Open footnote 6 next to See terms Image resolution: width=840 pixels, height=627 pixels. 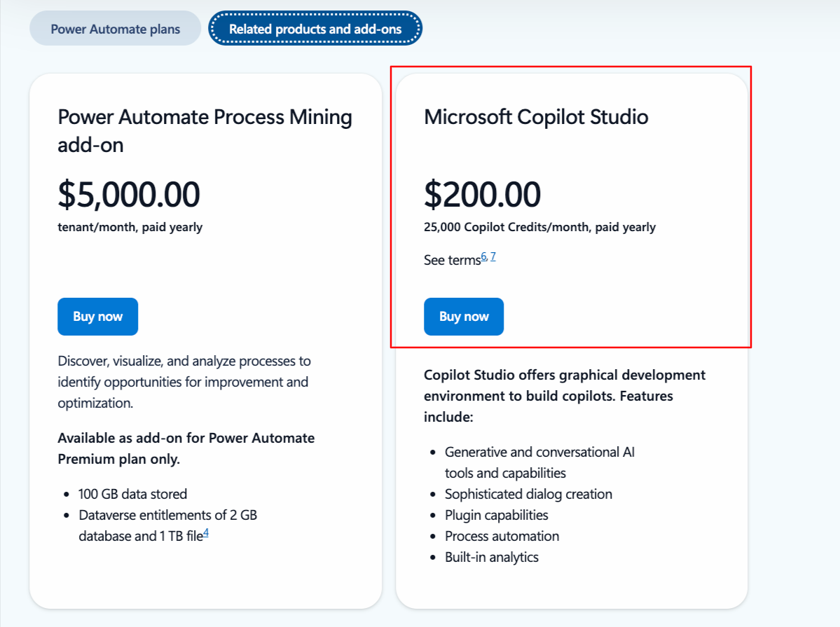(x=483, y=256)
